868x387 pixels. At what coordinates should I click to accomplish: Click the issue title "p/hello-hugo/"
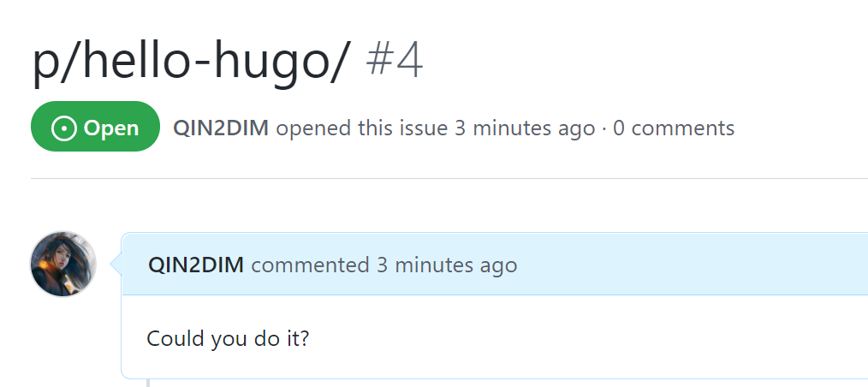pos(191,63)
